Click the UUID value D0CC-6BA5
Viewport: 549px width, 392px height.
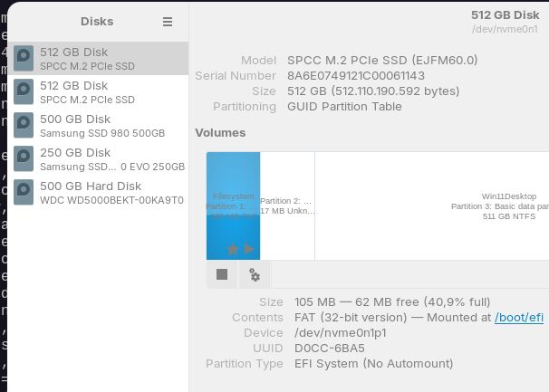click(x=330, y=349)
